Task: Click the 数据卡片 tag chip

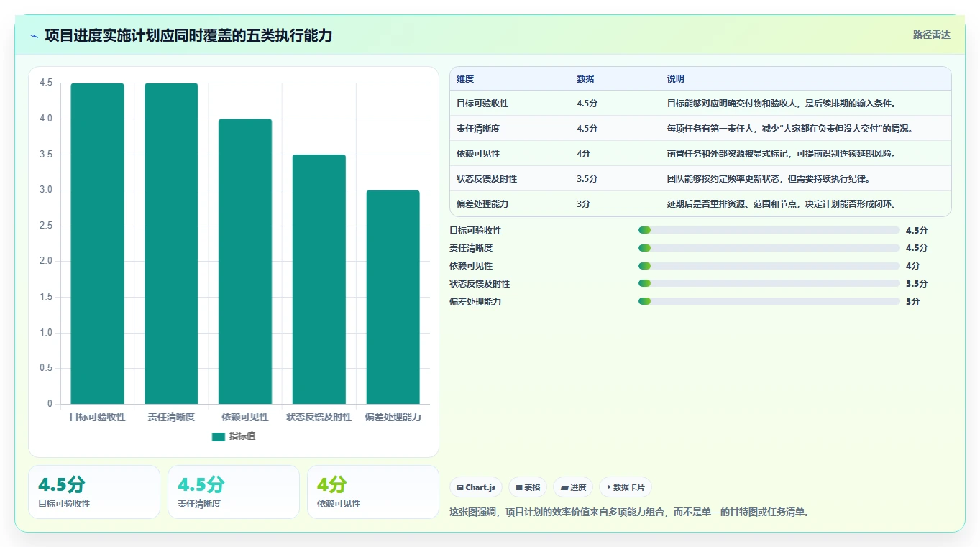Action: coord(626,487)
